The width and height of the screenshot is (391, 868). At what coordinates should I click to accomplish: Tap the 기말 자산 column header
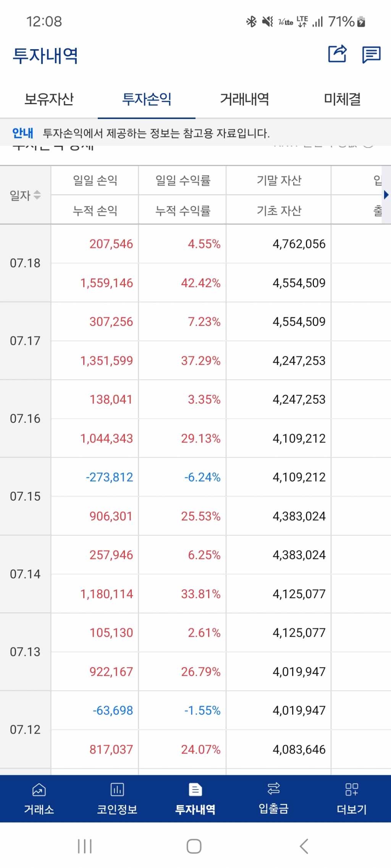[x=279, y=180]
